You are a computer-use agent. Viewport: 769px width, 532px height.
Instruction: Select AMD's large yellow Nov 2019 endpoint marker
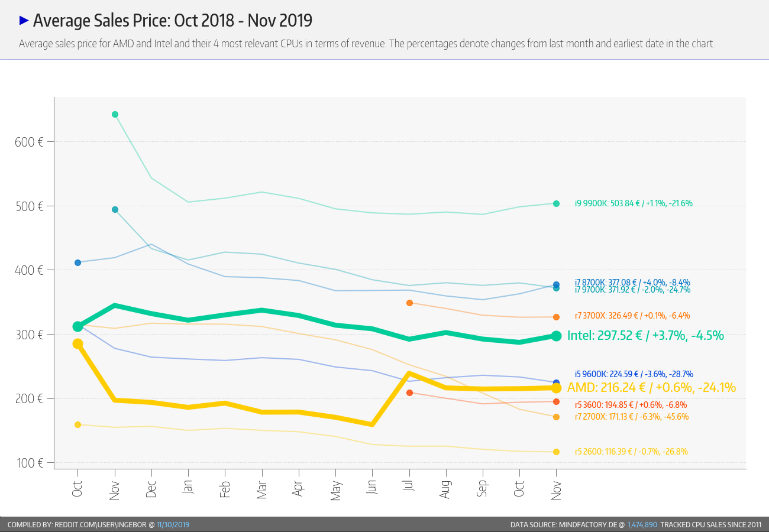tap(556, 388)
